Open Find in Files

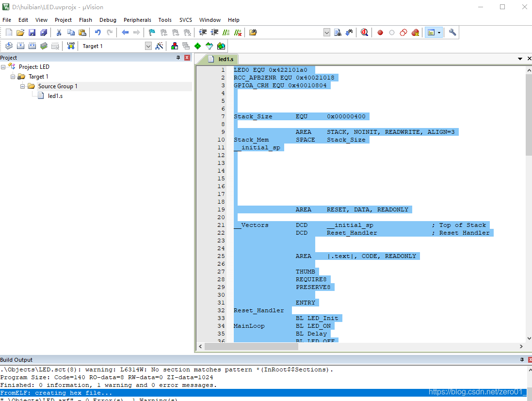(x=253, y=32)
